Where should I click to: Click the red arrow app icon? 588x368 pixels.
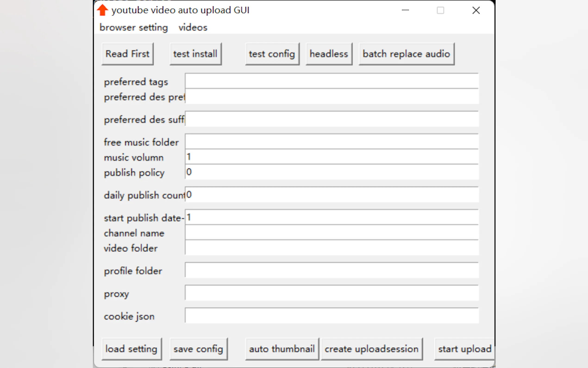click(x=102, y=10)
